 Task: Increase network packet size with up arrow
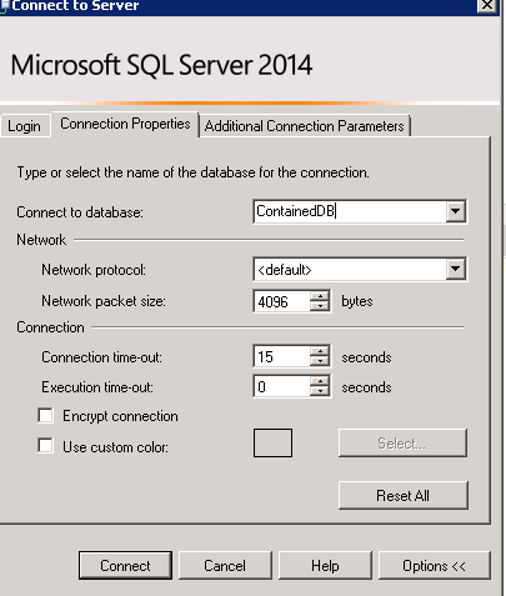tap(320, 296)
